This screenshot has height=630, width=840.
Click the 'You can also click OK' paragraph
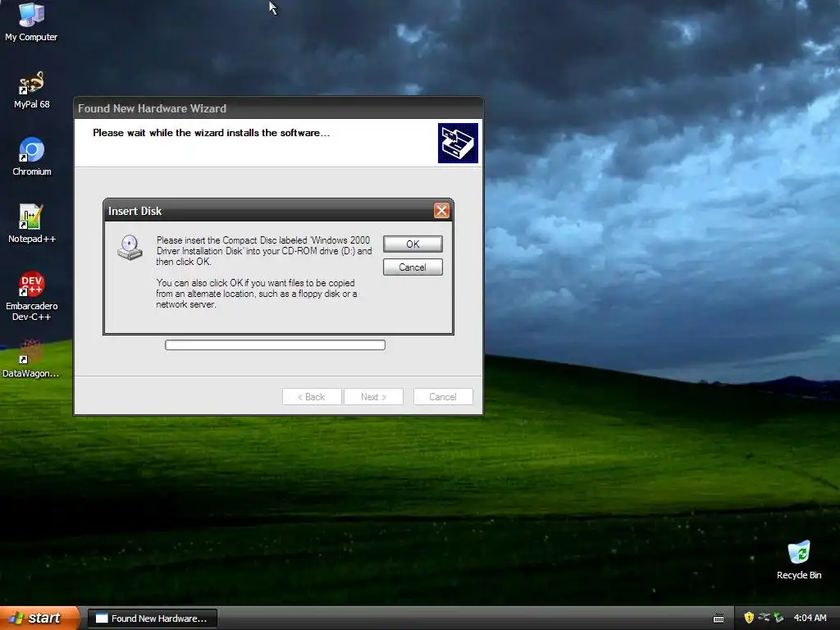pyautogui.click(x=257, y=294)
